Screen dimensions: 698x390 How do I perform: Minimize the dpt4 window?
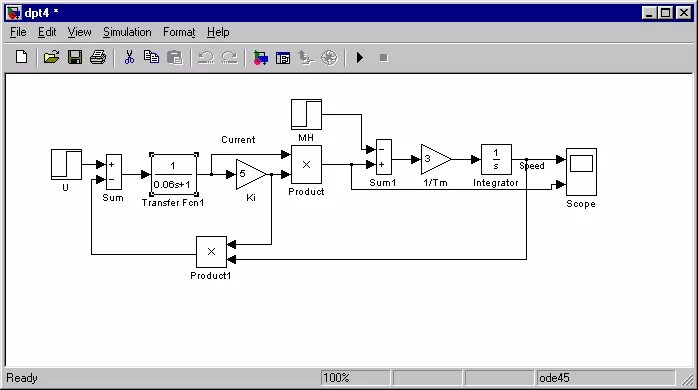(x=649, y=13)
